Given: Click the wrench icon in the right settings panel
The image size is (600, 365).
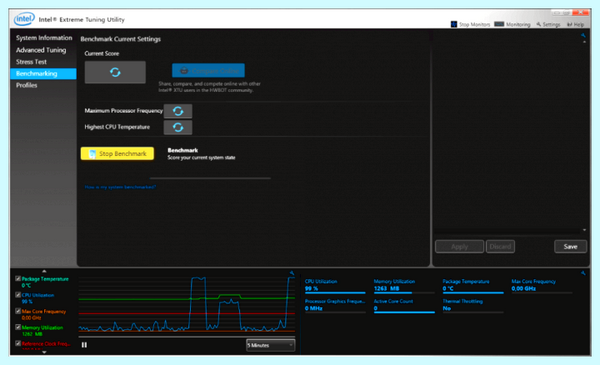Looking at the screenshot, I should coord(583,36).
